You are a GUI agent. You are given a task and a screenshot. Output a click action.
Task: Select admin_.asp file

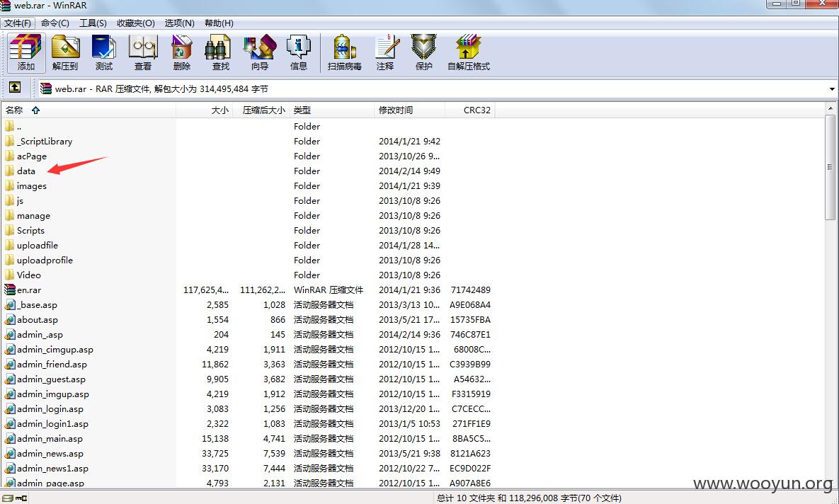coord(40,334)
